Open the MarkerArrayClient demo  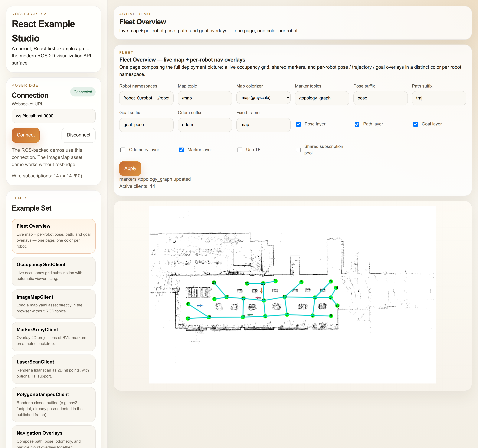pos(54,336)
